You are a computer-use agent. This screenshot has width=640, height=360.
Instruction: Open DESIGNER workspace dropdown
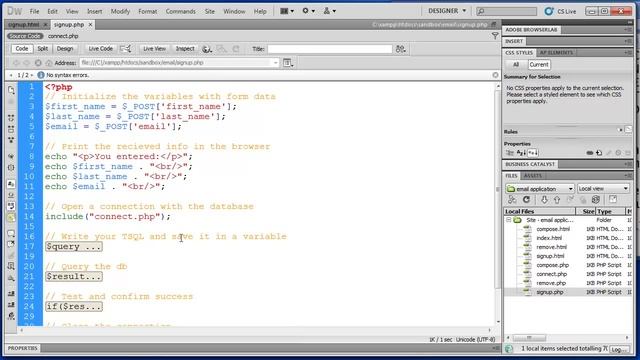pyautogui.click(x=447, y=11)
